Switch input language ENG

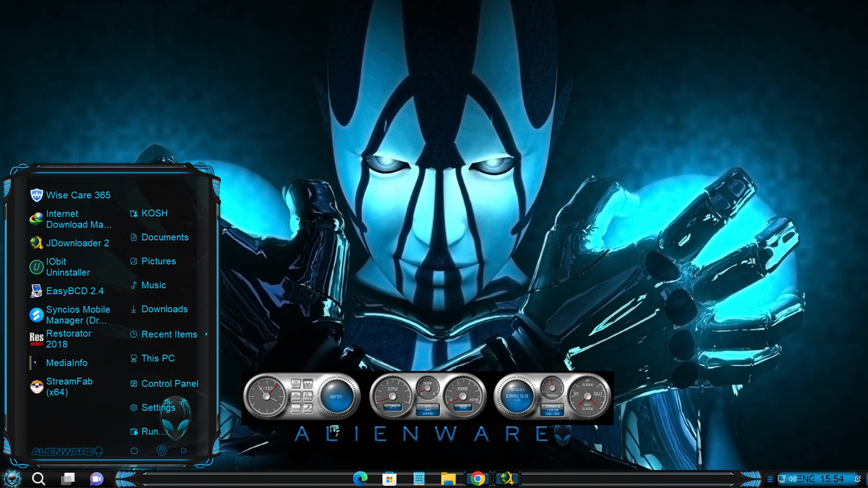pos(806,479)
